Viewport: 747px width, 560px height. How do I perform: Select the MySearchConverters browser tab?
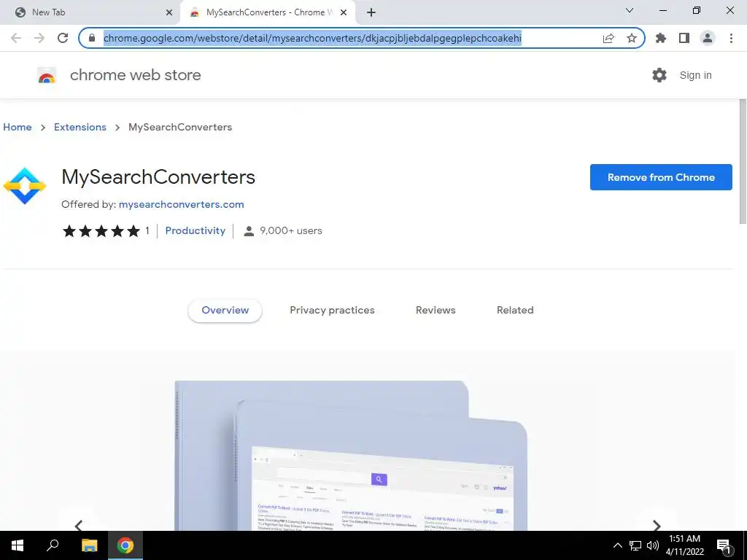click(267, 12)
